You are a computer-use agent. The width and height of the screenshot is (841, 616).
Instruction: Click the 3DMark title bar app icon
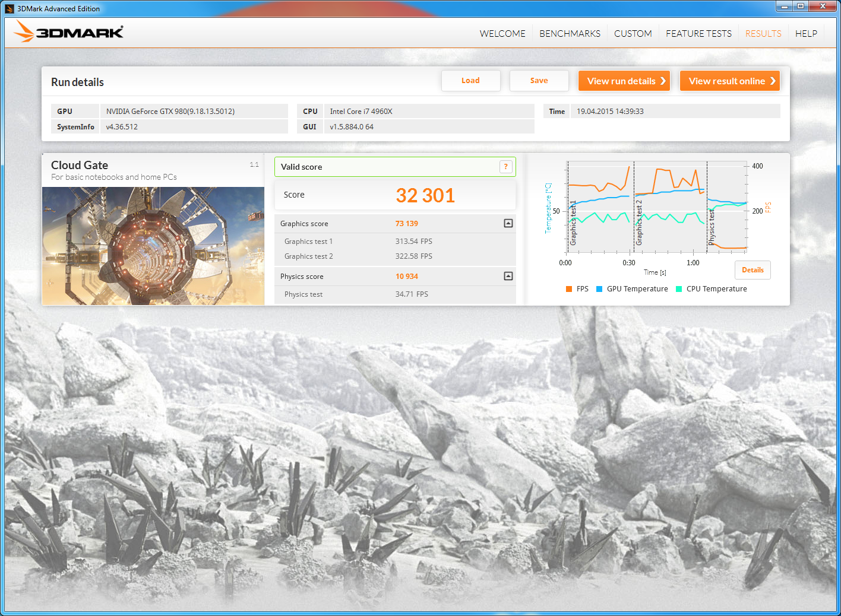click(x=10, y=8)
